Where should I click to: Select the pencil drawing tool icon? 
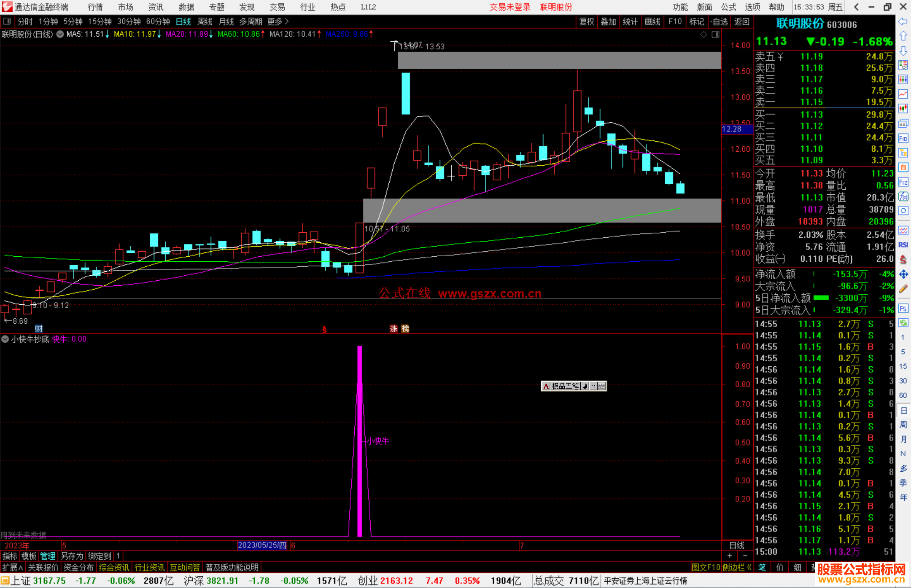(903, 289)
